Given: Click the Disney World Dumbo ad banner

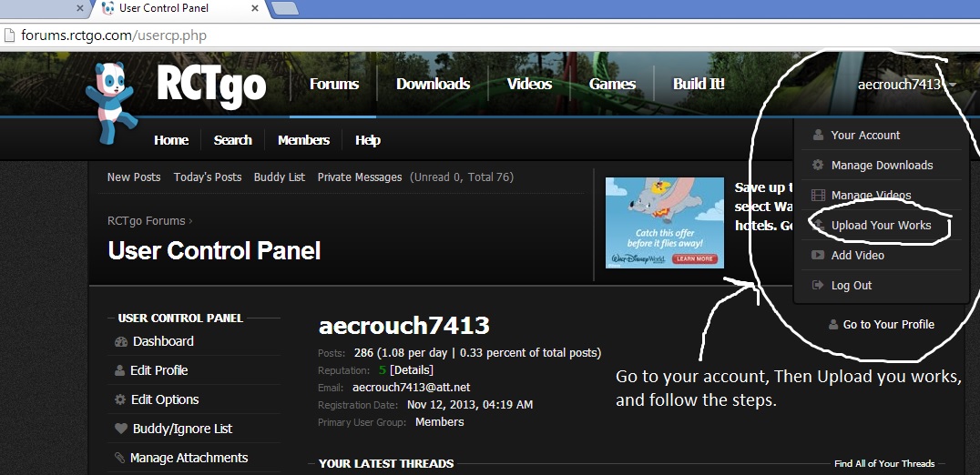Looking at the screenshot, I should [664, 223].
